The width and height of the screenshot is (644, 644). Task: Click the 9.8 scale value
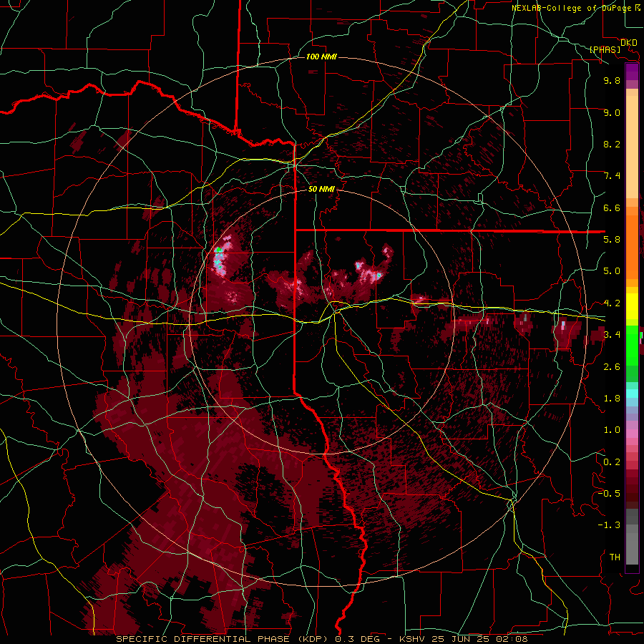tap(612, 80)
